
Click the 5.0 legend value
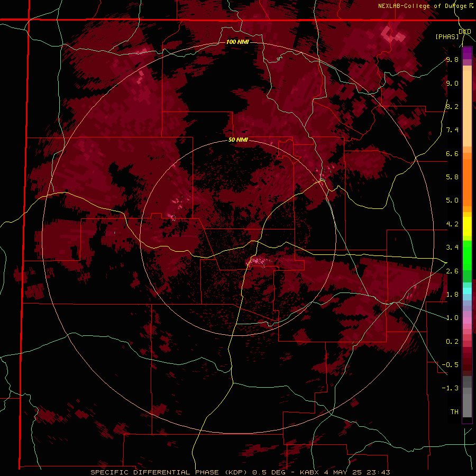tap(452, 200)
